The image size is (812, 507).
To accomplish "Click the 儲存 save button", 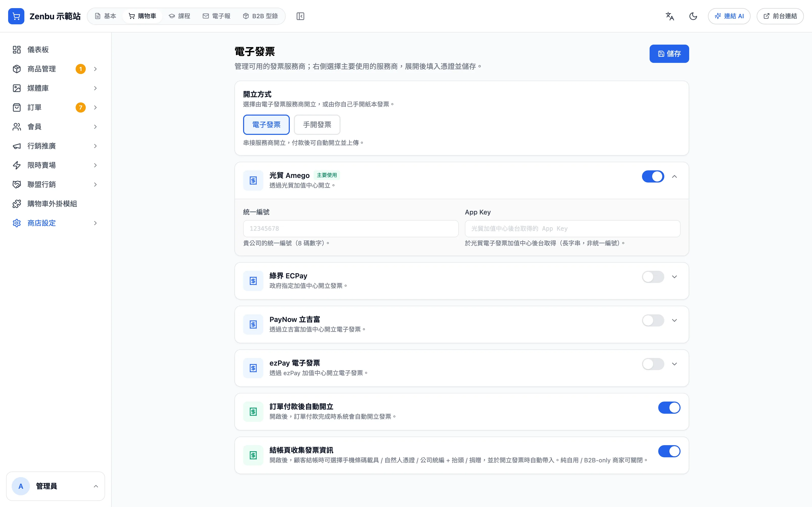I will coord(669,54).
